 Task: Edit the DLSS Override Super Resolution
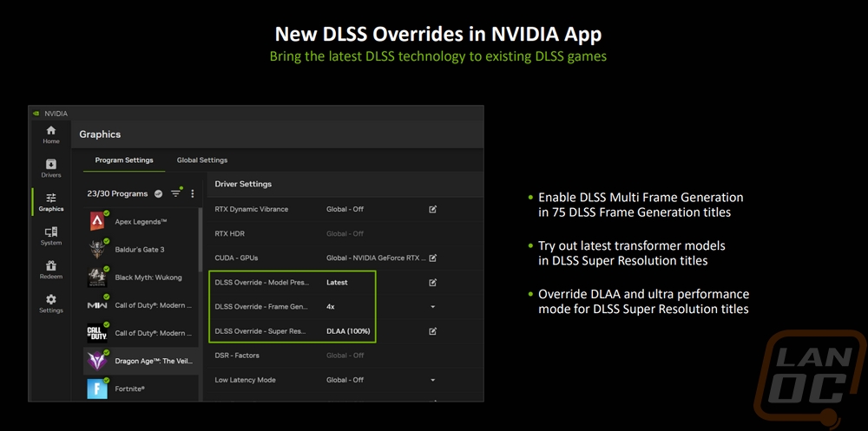433,331
